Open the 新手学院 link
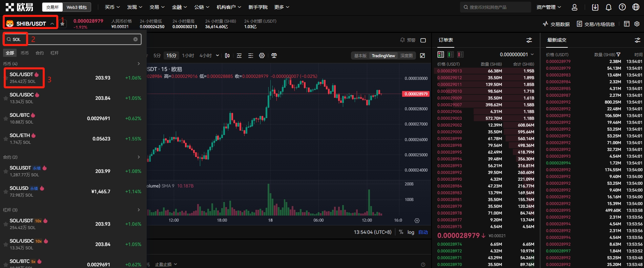This screenshot has width=644, height=268. (258, 7)
